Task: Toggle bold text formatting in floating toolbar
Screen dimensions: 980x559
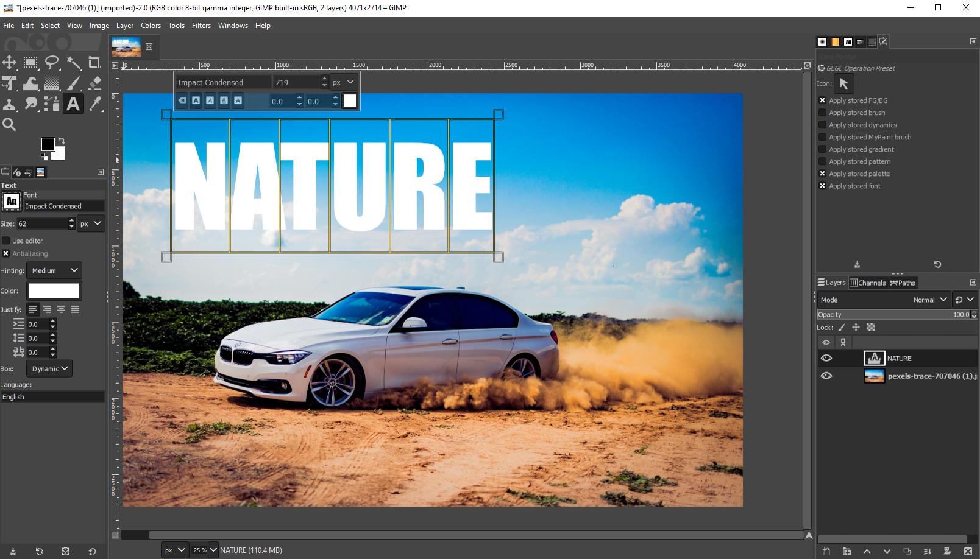Action: coord(196,101)
